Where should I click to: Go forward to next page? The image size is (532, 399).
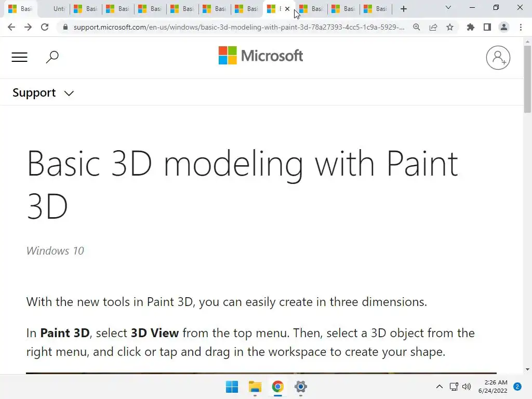tap(28, 27)
